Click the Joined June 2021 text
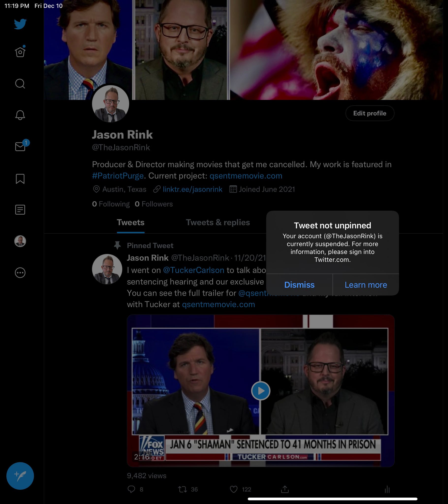This screenshot has width=448, height=504. (267, 189)
